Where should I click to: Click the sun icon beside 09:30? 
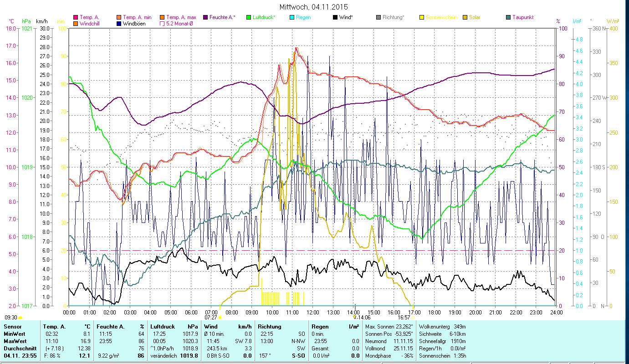(x=20, y=318)
